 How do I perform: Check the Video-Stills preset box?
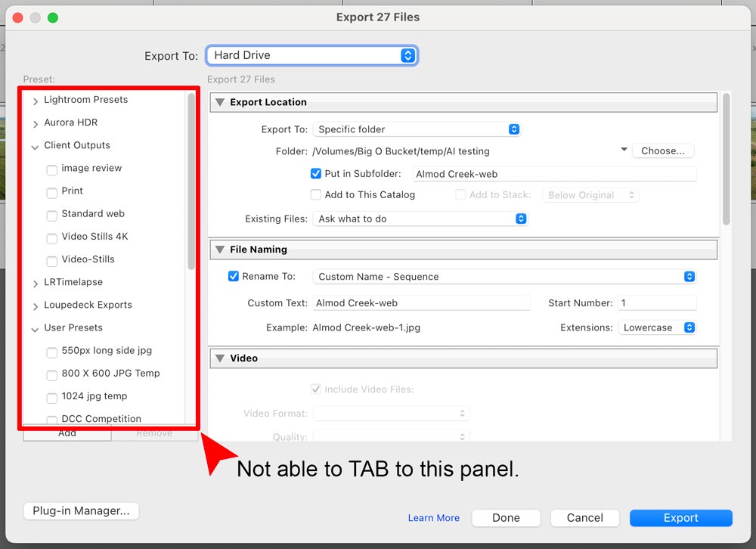51,261
